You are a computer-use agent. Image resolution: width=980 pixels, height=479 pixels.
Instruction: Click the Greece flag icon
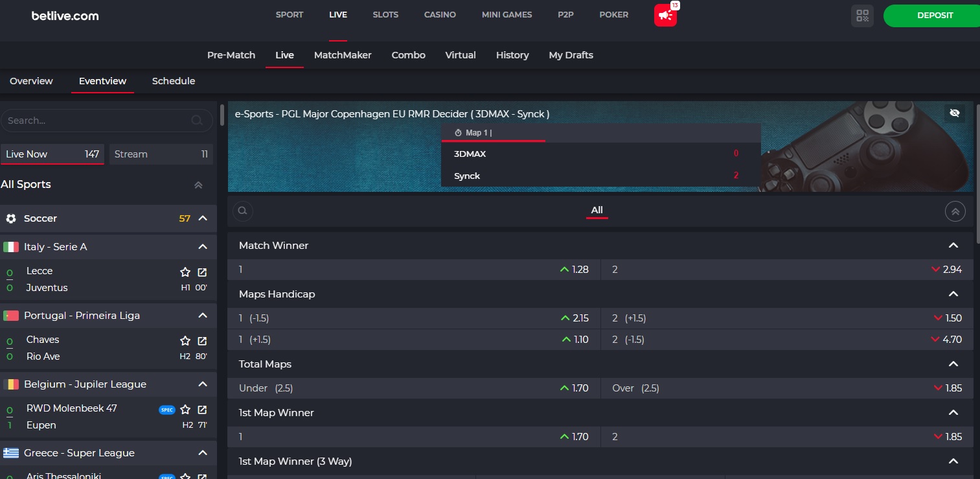tap(11, 453)
